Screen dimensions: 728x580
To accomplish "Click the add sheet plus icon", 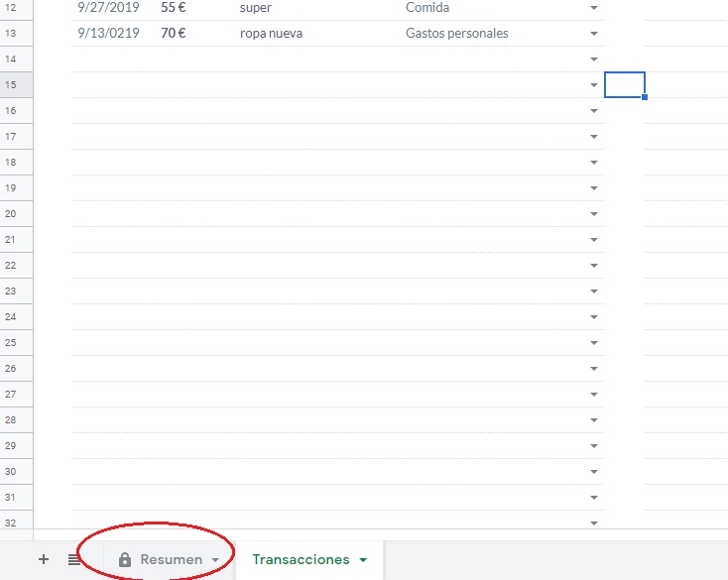I will pos(43,559).
